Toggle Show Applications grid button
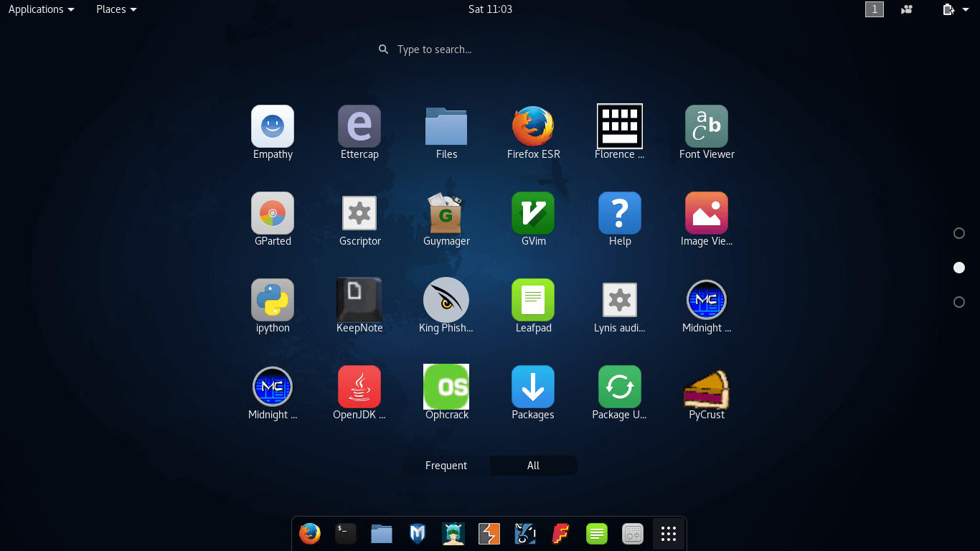This screenshot has width=980, height=551. click(669, 534)
